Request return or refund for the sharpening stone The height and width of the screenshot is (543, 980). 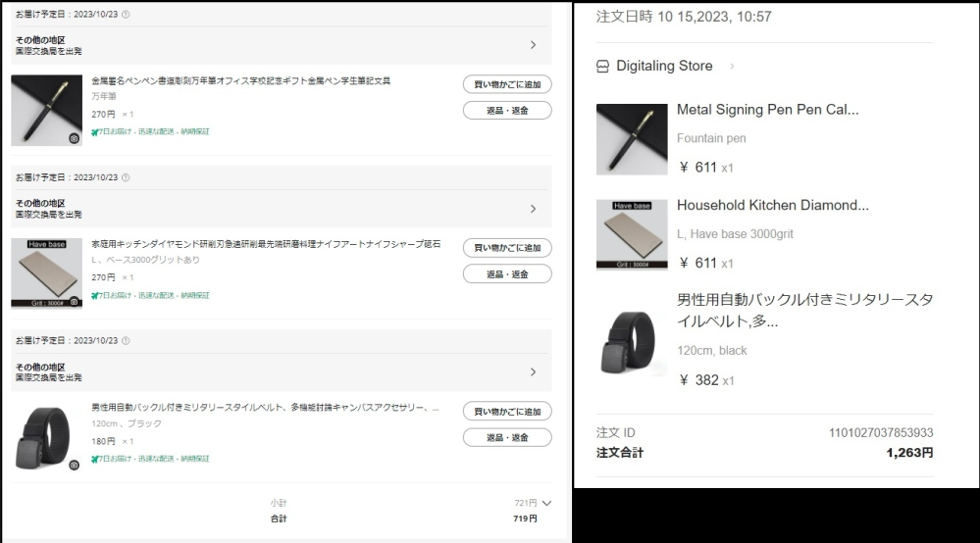point(507,274)
